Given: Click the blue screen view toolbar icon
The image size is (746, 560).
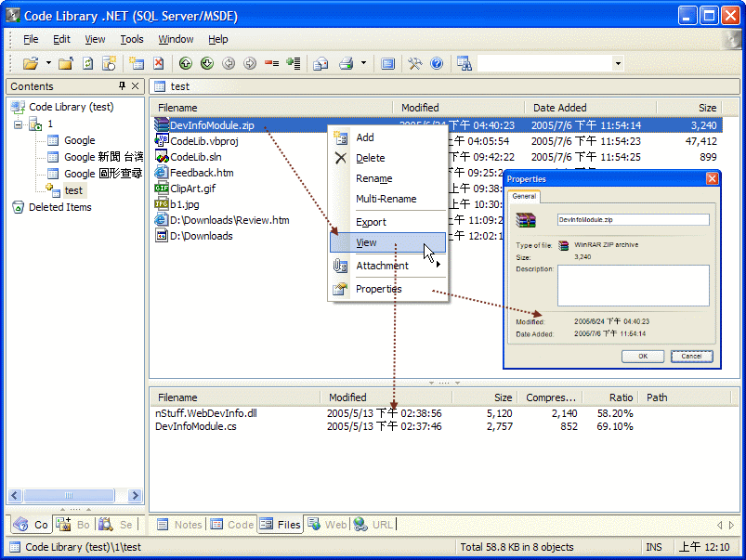Looking at the screenshot, I should pyautogui.click(x=388, y=63).
